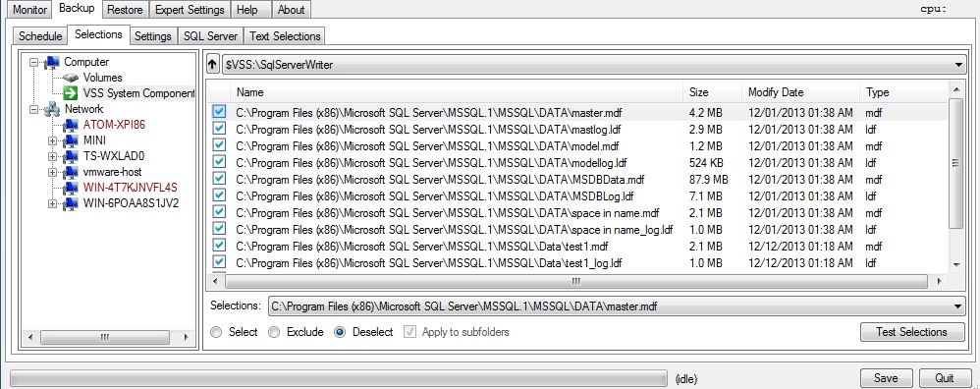This screenshot has width=980, height=389.
Task: Sort file list by Modify Date column
Action: 800,92
